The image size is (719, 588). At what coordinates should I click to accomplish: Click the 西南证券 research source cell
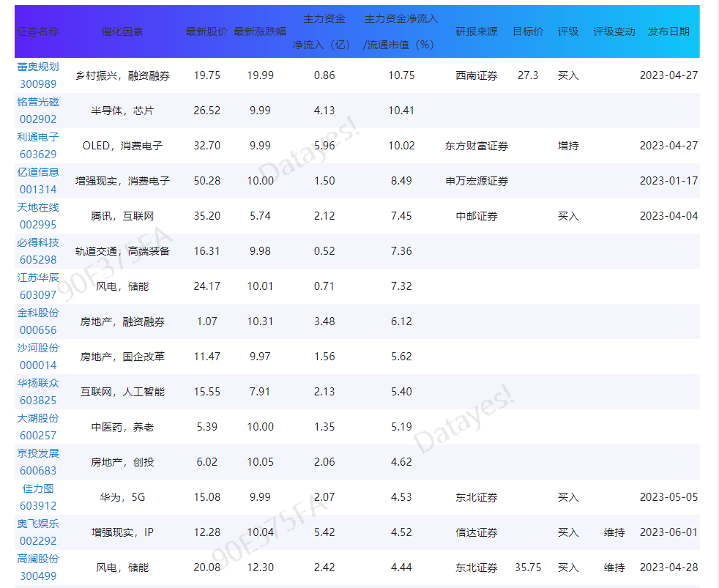click(x=477, y=75)
